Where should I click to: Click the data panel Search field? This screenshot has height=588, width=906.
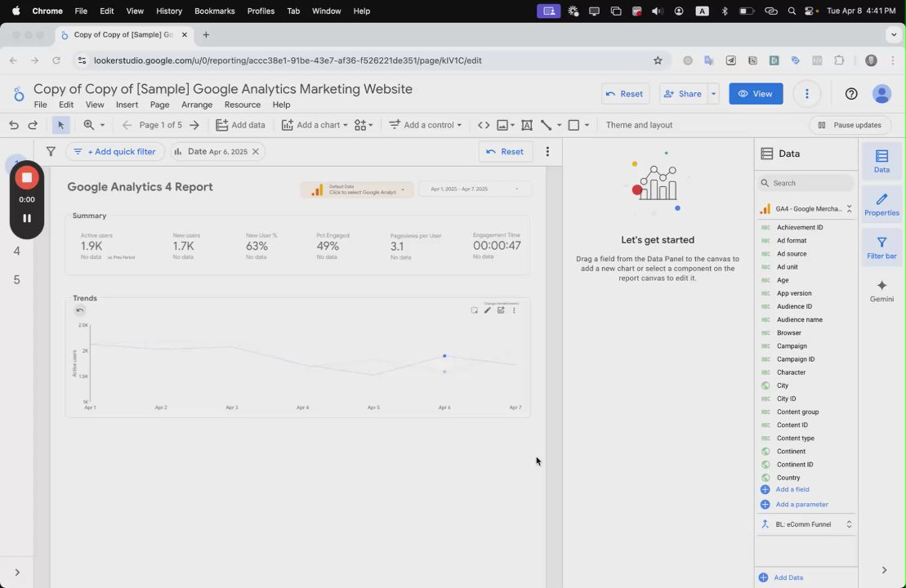point(806,183)
